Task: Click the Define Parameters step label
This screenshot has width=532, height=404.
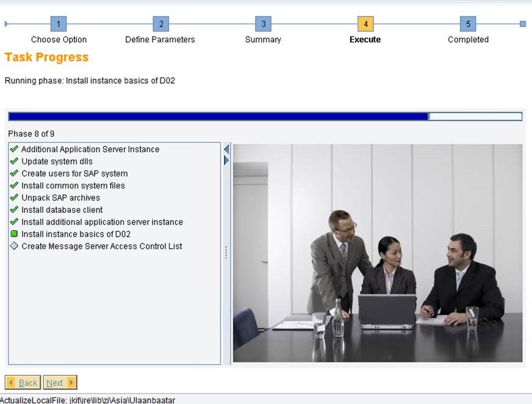Action: 160,40
